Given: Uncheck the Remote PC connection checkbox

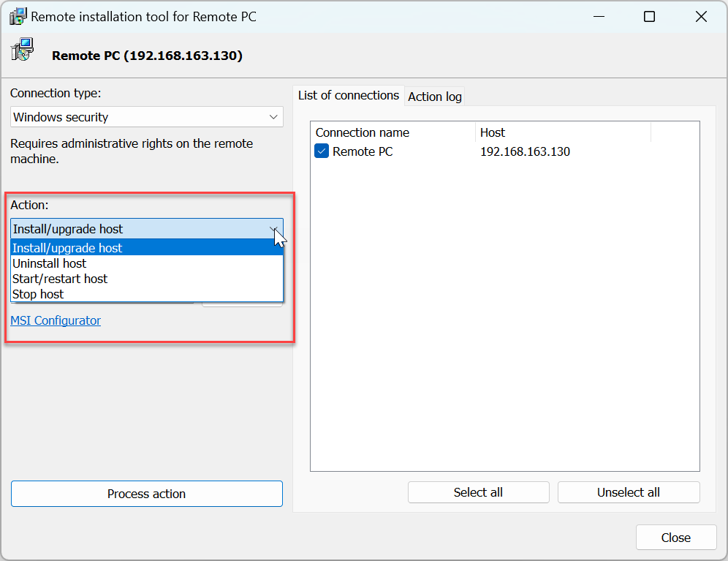Looking at the screenshot, I should [x=322, y=151].
